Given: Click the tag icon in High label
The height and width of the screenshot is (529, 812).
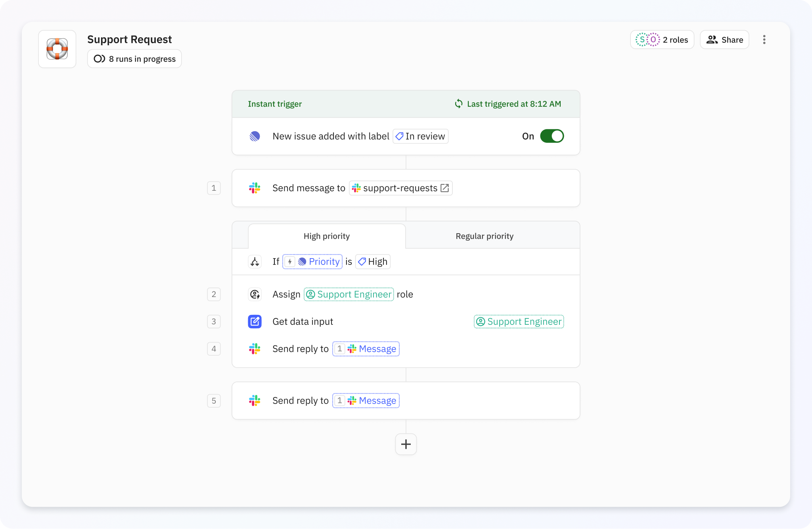Looking at the screenshot, I should click(x=362, y=262).
